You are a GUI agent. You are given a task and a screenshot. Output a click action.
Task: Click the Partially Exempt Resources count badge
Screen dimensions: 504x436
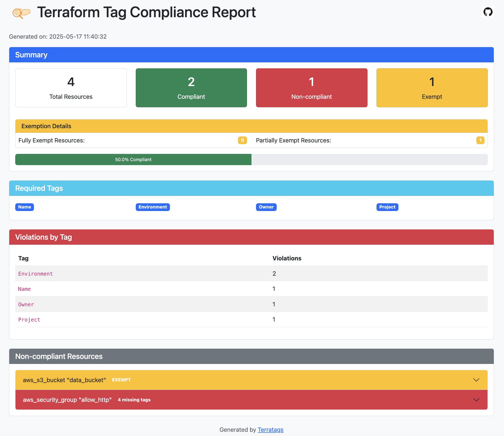480,140
